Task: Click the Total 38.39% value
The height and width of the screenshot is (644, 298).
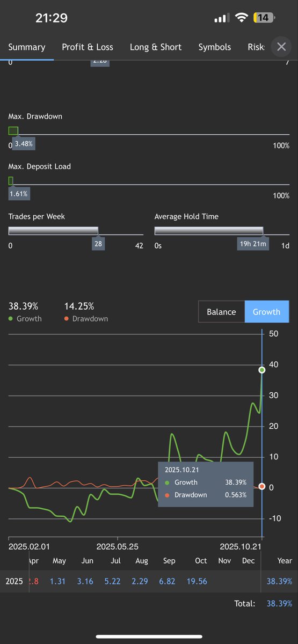Action: click(x=279, y=604)
